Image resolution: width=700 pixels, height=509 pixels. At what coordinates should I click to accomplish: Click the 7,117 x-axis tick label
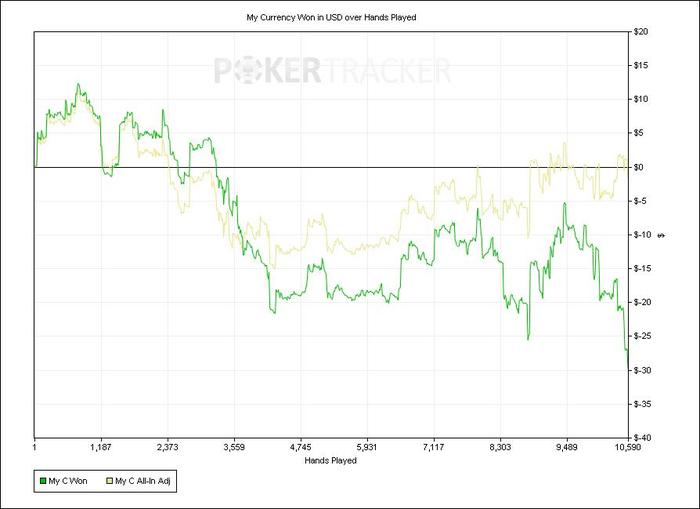coord(434,447)
